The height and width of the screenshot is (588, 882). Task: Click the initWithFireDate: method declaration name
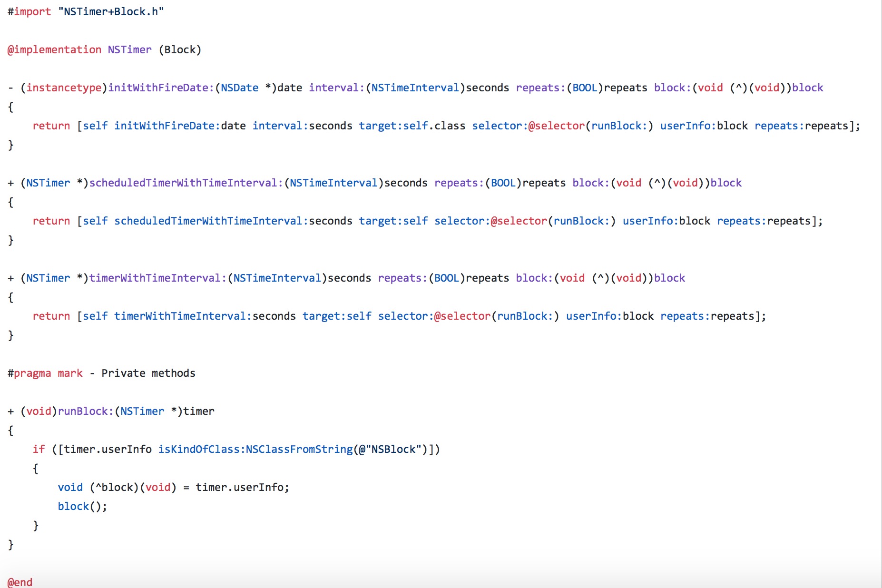pos(161,88)
